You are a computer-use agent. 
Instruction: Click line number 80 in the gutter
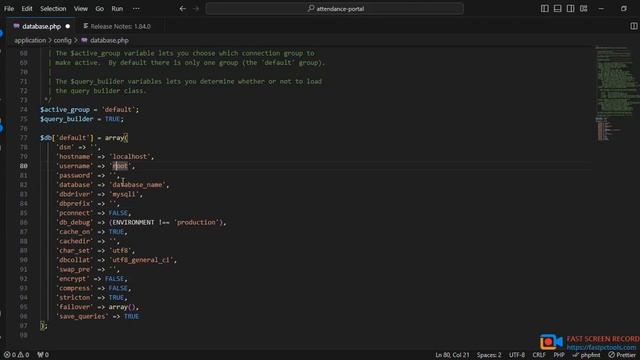[x=24, y=166]
